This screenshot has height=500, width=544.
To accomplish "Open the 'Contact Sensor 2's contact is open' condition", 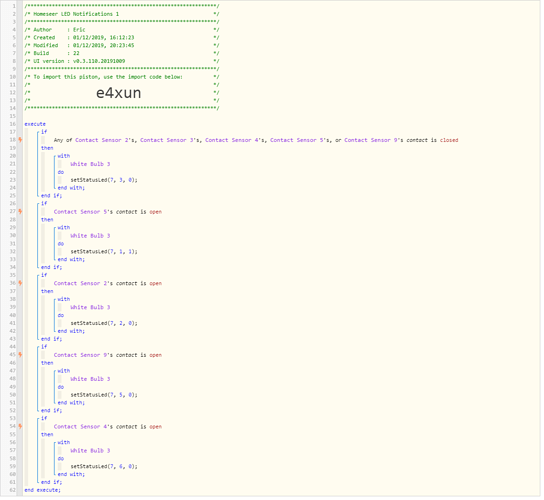I will pyautogui.click(x=108, y=284).
